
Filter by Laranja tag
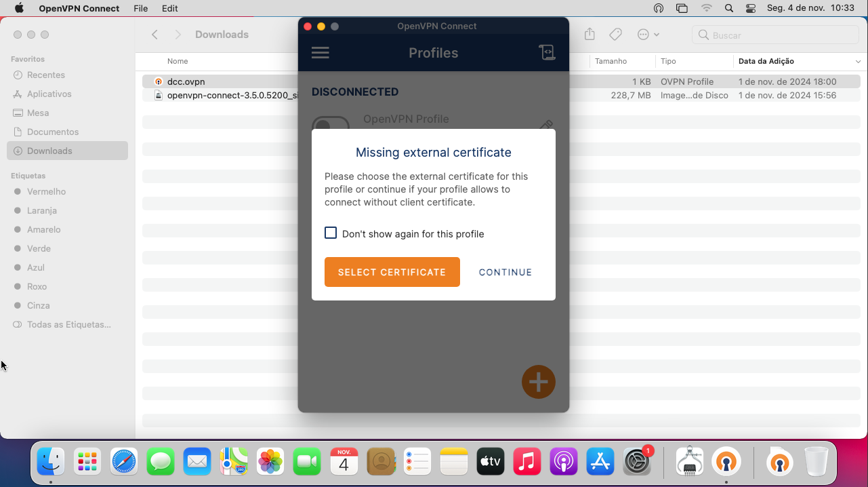(67, 210)
